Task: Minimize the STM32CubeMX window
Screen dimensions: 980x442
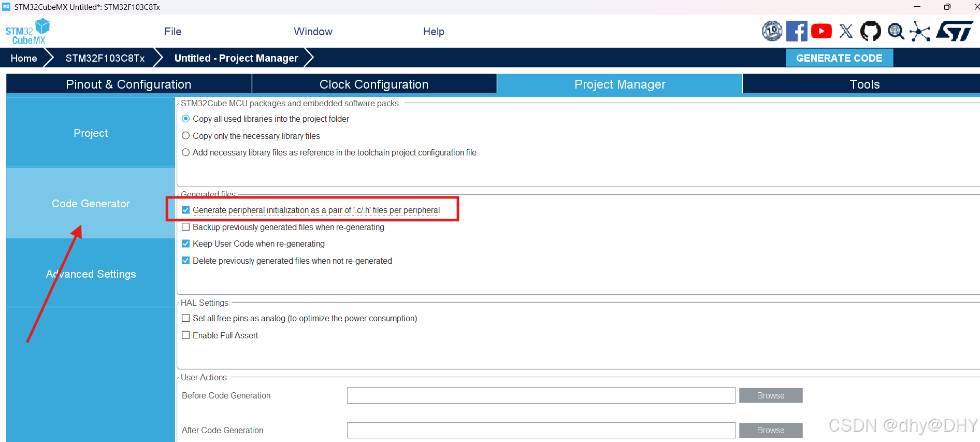Action: pos(917,7)
